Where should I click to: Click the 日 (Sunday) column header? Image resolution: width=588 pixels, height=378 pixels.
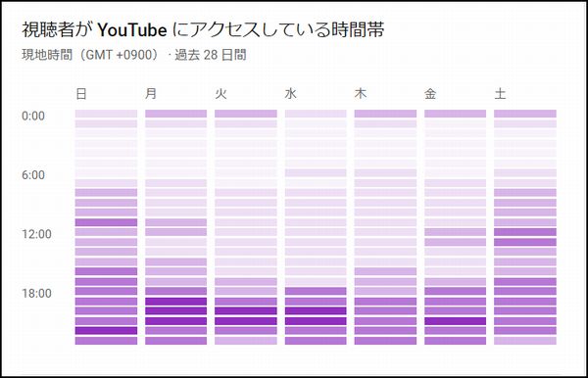tap(81, 93)
